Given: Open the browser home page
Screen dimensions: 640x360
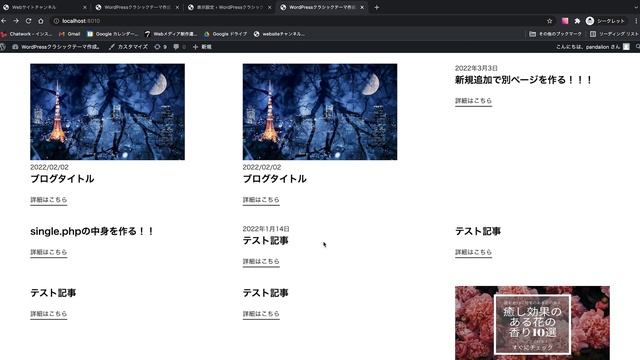Looking at the screenshot, I should (41, 21).
